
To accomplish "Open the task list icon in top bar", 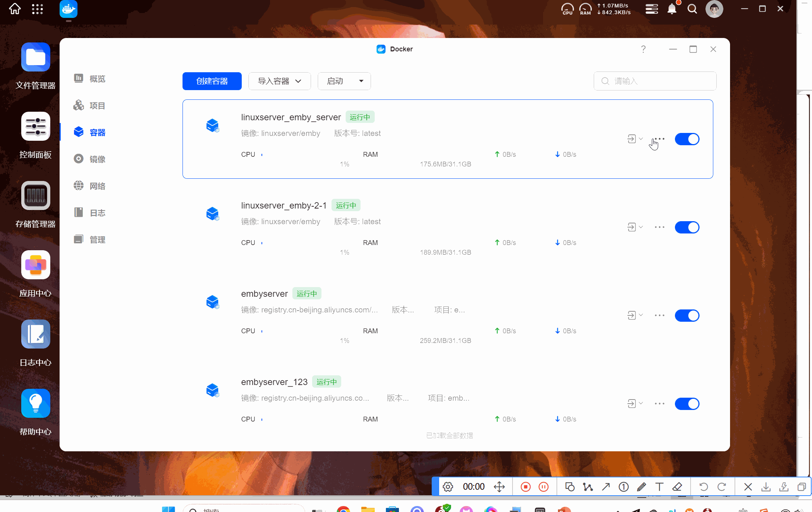I will click(x=651, y=9).
